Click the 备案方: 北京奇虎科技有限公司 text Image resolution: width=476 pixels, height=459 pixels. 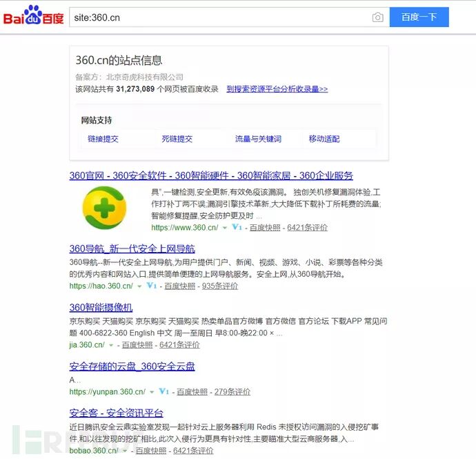(x=129, y=77)
